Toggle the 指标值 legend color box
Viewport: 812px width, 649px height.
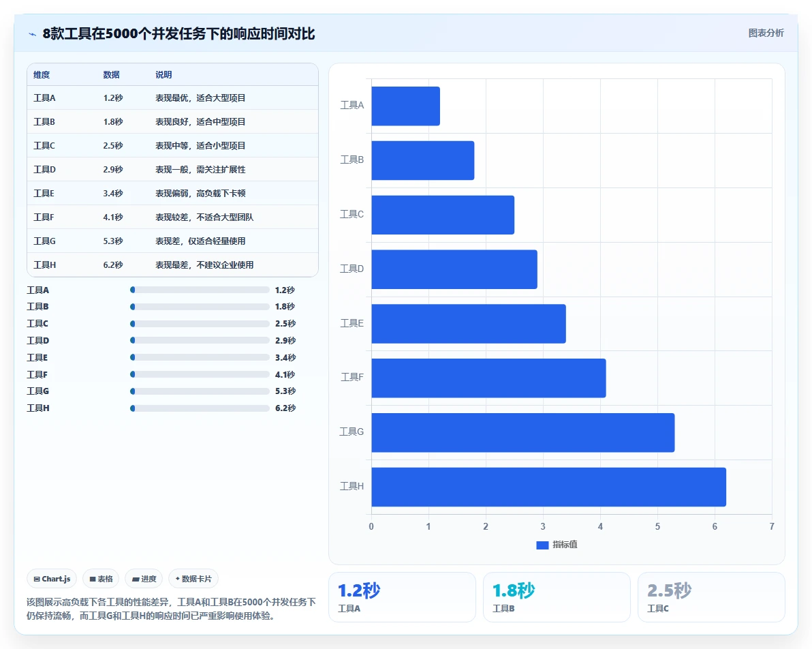pyautogui.click(x=542, y=545)
